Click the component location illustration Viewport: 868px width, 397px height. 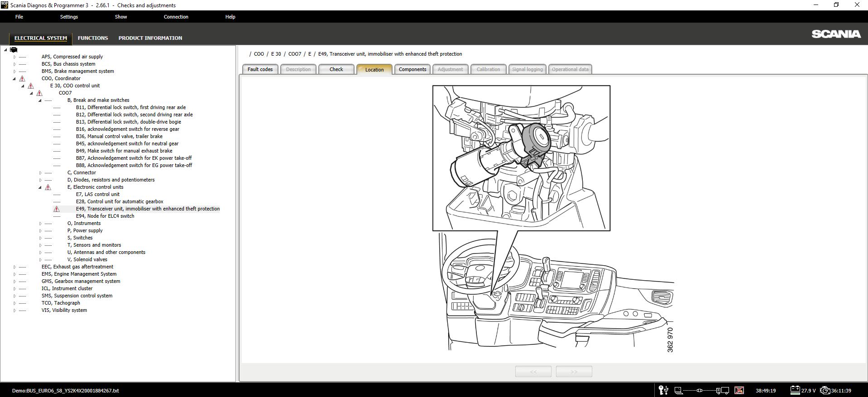(x=553, y=219)
